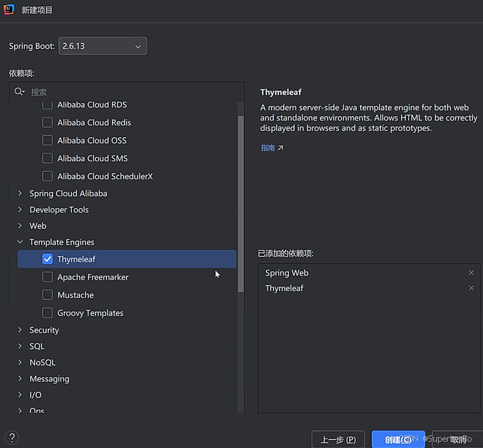Check the Alibaba Cloud SchedulerX checkbox
The image size is (483, 448).
[47, 176]
